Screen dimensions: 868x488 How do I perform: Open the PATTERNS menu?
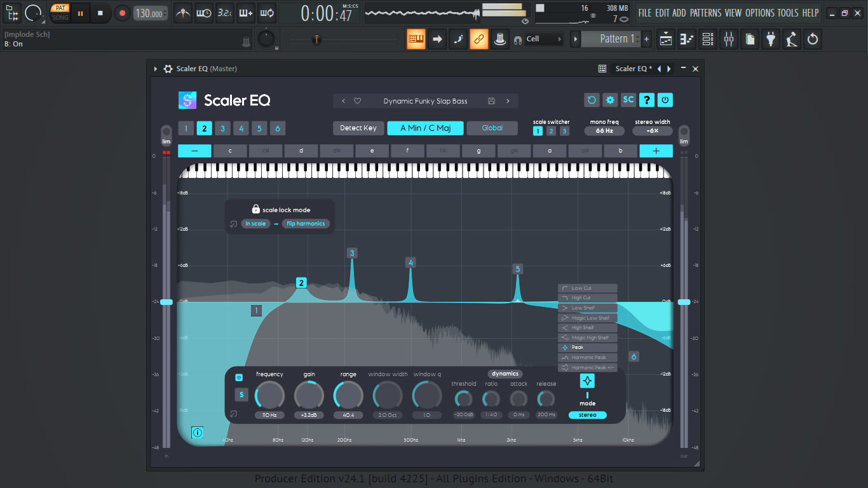point(705,13)
